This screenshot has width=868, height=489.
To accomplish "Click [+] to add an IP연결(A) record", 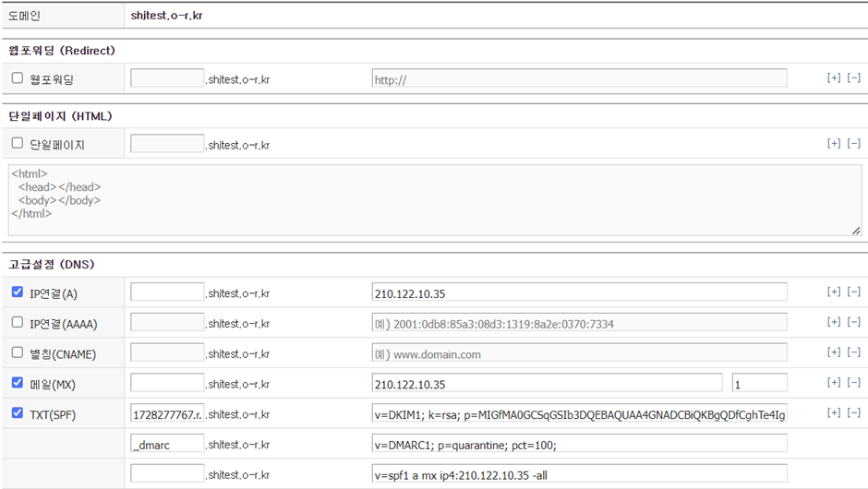I will pyautogui.click(x=834, y=292).
